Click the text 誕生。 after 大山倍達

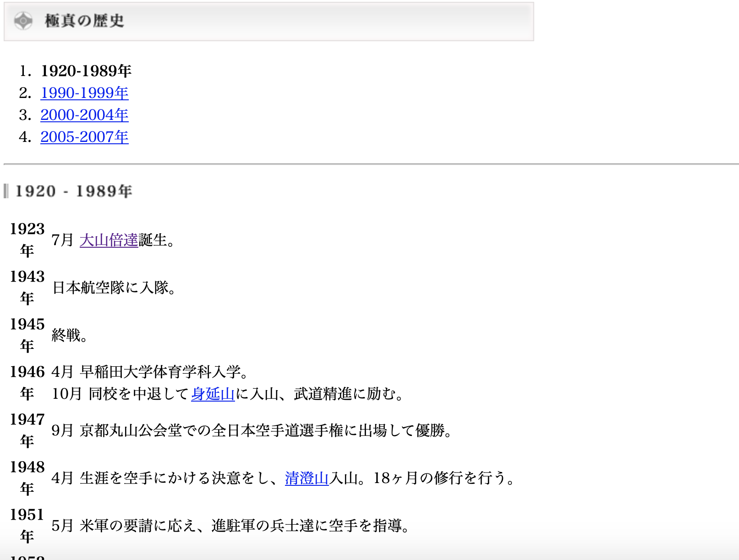pyautogui.click(x=157, y=240)
